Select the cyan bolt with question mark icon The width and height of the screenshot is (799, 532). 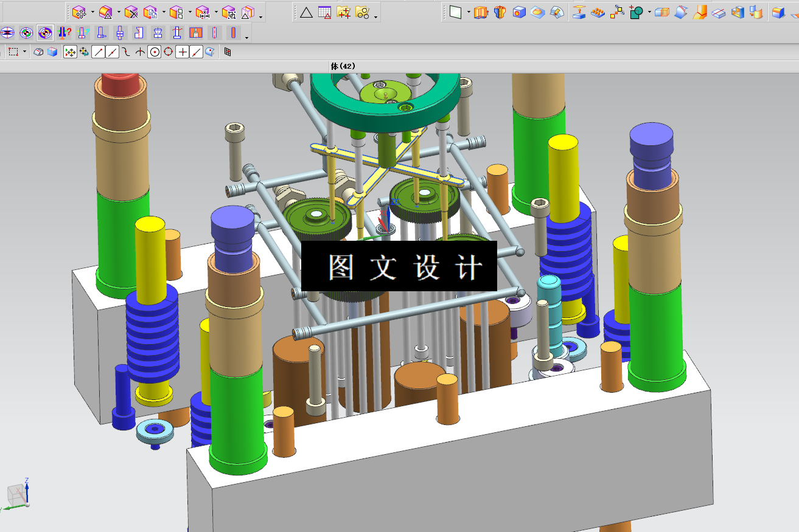tap(83, 33)
